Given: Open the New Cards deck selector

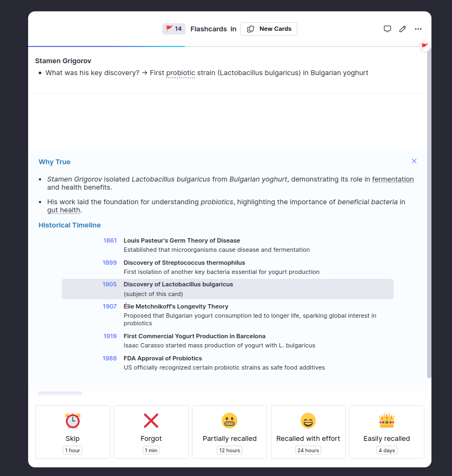Looking at the screenshot, I should click(269, 29).
